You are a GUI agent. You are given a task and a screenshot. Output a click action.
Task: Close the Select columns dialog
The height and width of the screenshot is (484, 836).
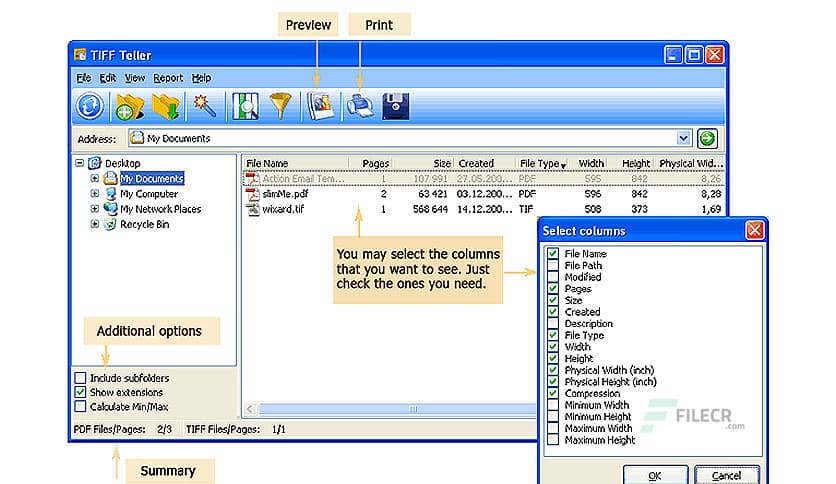point(754,230)
